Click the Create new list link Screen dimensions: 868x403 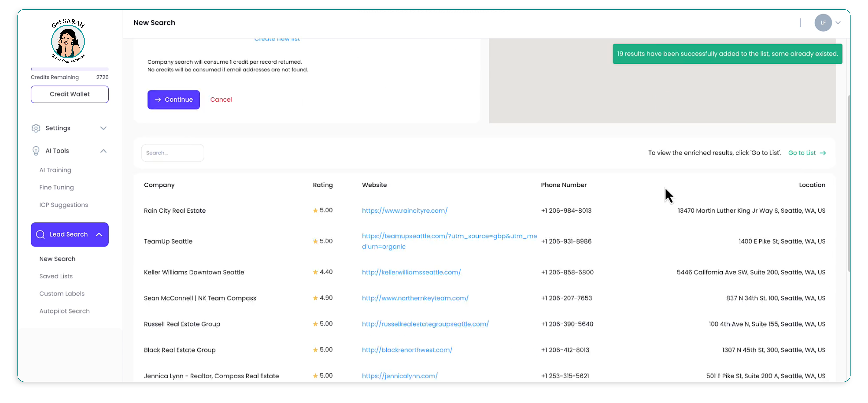277,39
